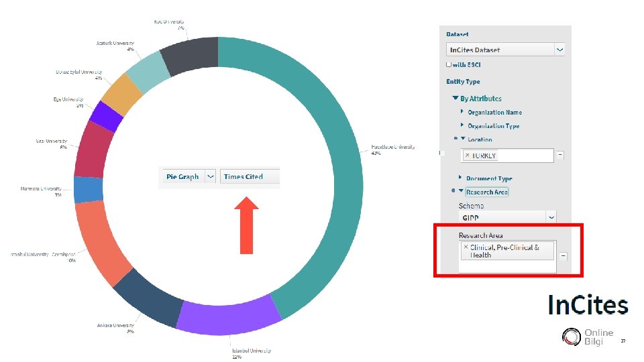Select the Gazi University crimson segment
This screenshot has height=362, width=644.
pos(93,151)
